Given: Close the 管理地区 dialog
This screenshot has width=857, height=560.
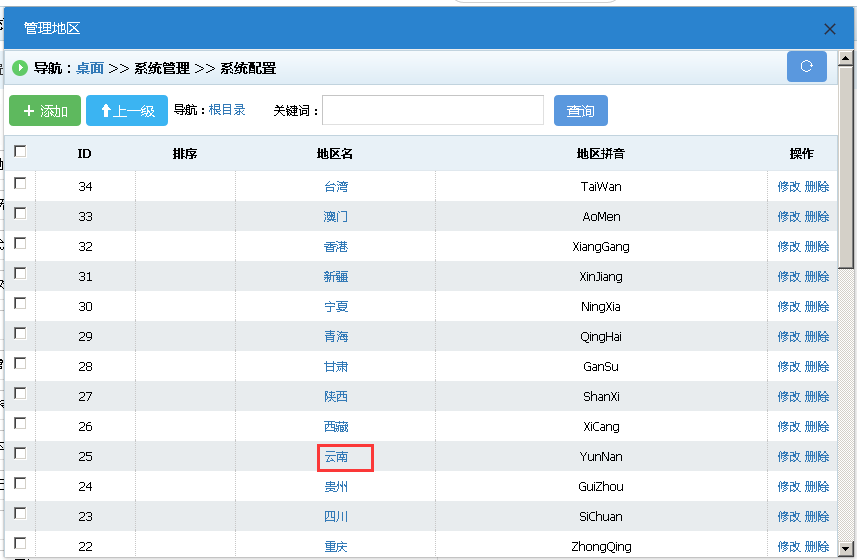Looking at the screenshot, I should pyautogui.click(x=829, y=29).
